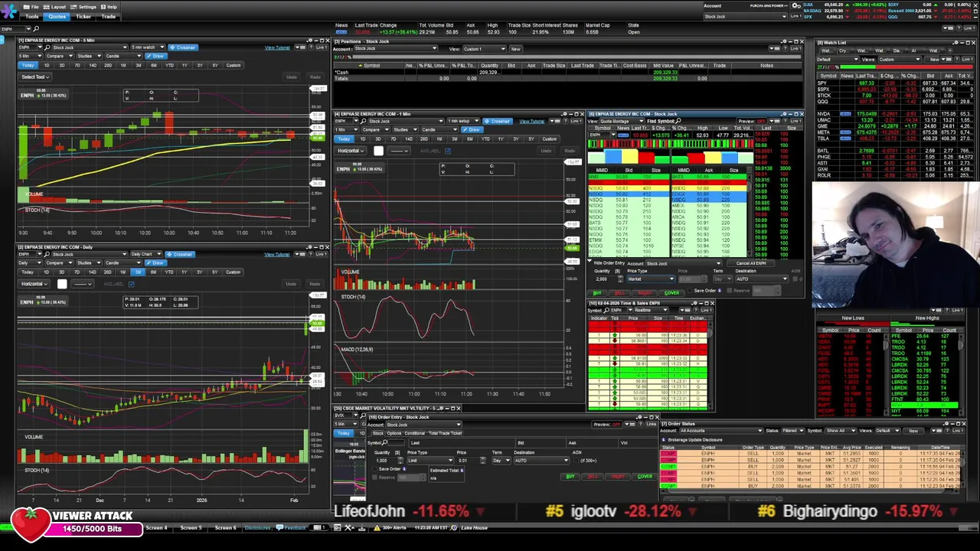The height and width of the screenshot is (551, 980).
Task: Click the clock icon in bottom status bar
Action: click(453, 527)
